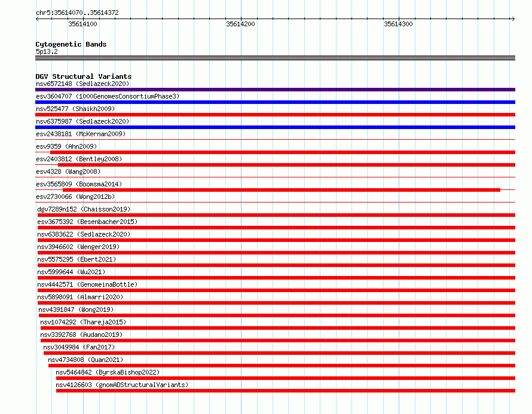Screen dimensions: 532x414
Task: Click the right arrow end of the ruler
Action: (513, 19)
